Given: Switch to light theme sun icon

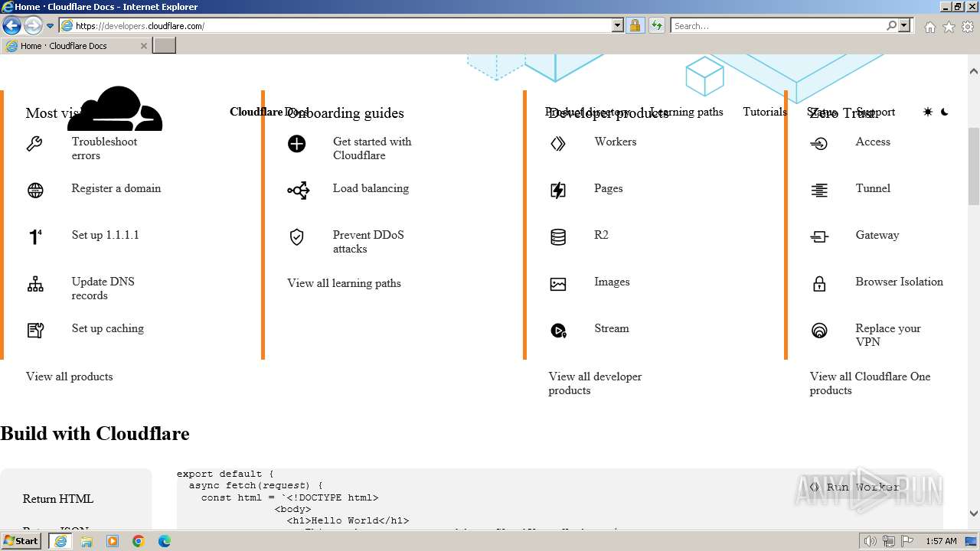Looking at the screenshot, I should pos(928,112).
